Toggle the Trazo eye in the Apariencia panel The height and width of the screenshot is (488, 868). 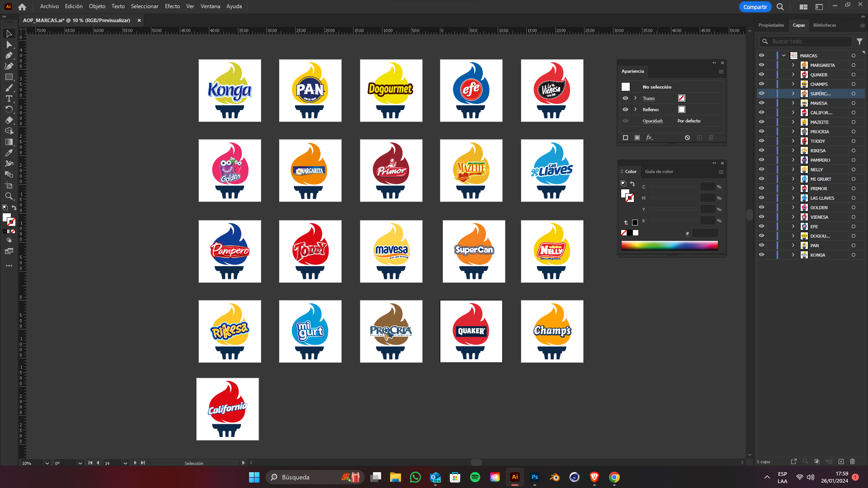pyautogui.click(x=625, y=98)
